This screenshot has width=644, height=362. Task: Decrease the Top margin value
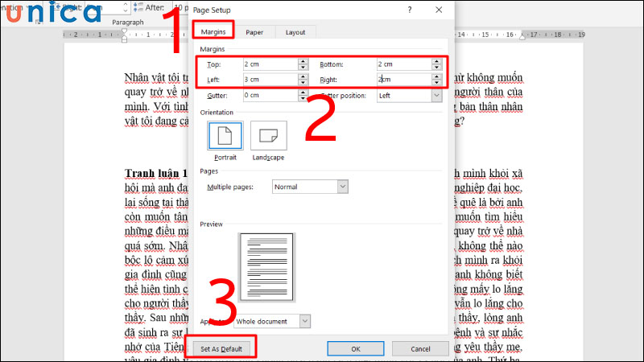(x=303, y=68)
